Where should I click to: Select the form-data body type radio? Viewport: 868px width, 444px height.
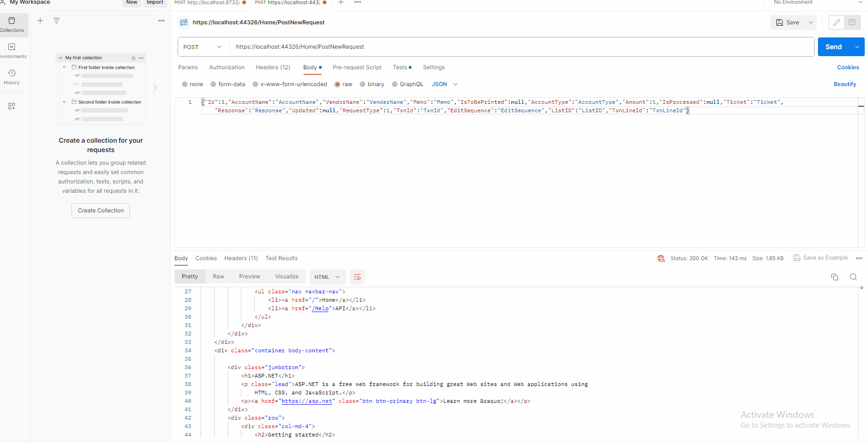[x=213, y=84]
